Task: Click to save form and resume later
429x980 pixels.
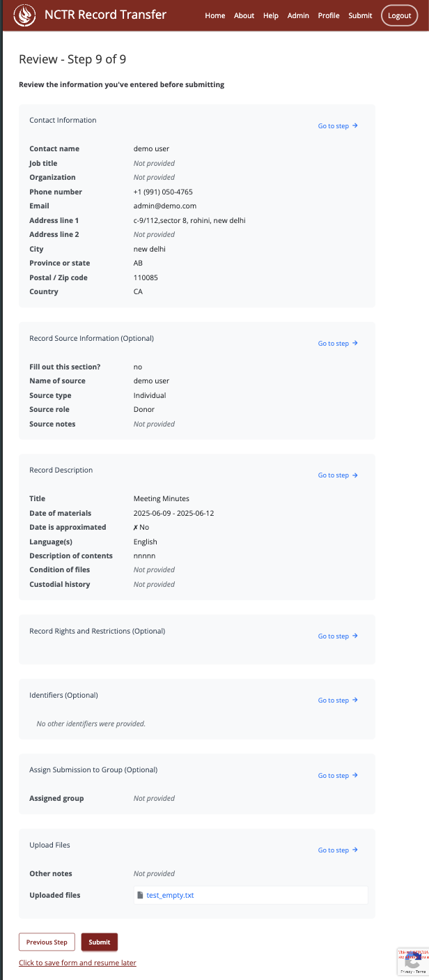Action: [x=77, y=963]
